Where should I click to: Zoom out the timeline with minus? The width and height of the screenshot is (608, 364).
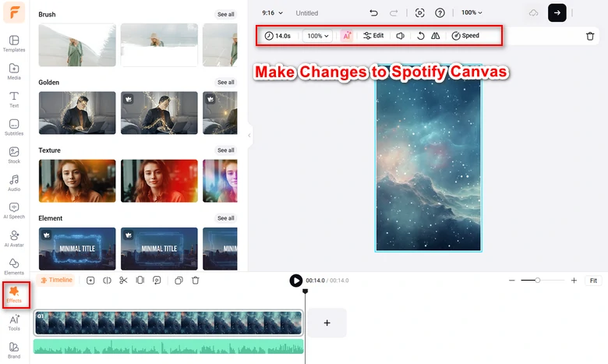coord(512,281)
